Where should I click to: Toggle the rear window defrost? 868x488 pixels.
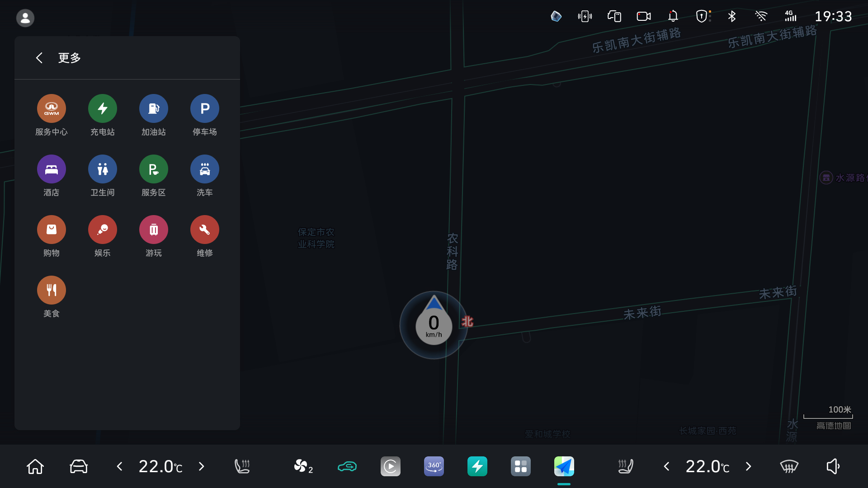point(789,466)
